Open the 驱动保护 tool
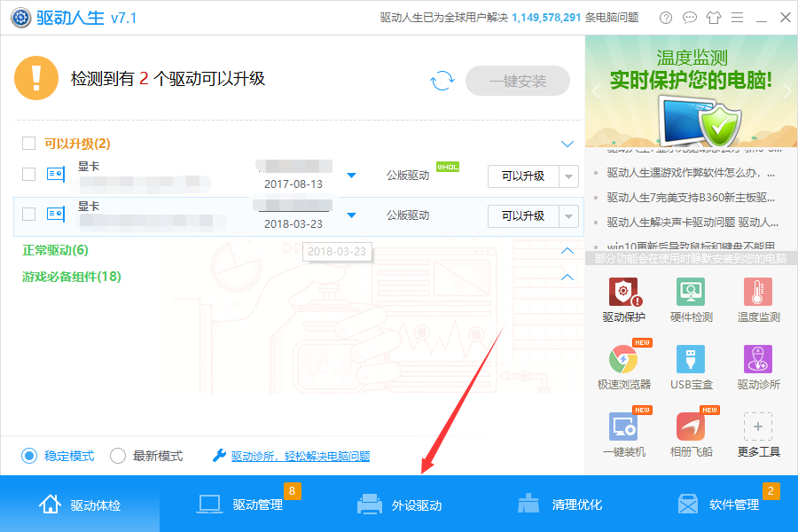The width and height of the screenshot is (798, 532). coord(623,300)
